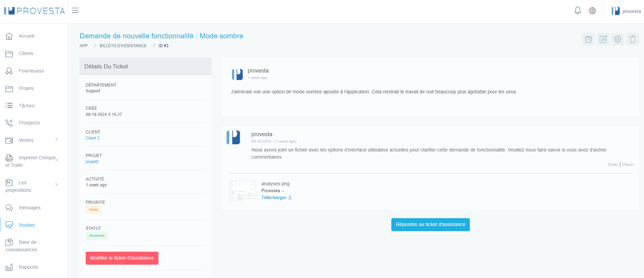Open the provesta user profile menu

[x=626, y=11]
